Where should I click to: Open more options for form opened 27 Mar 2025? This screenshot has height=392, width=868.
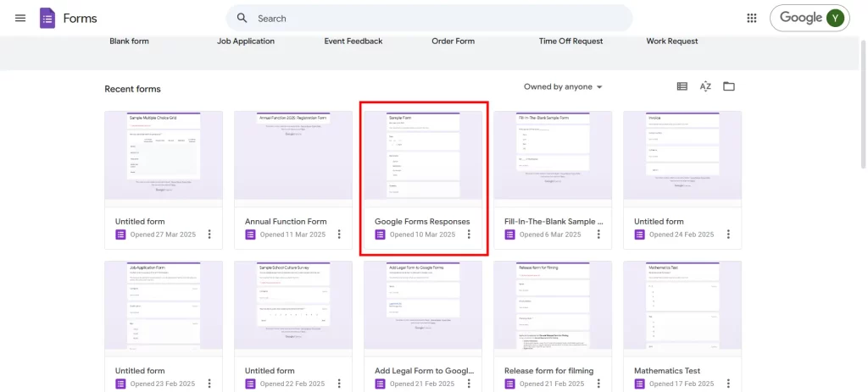209,235
